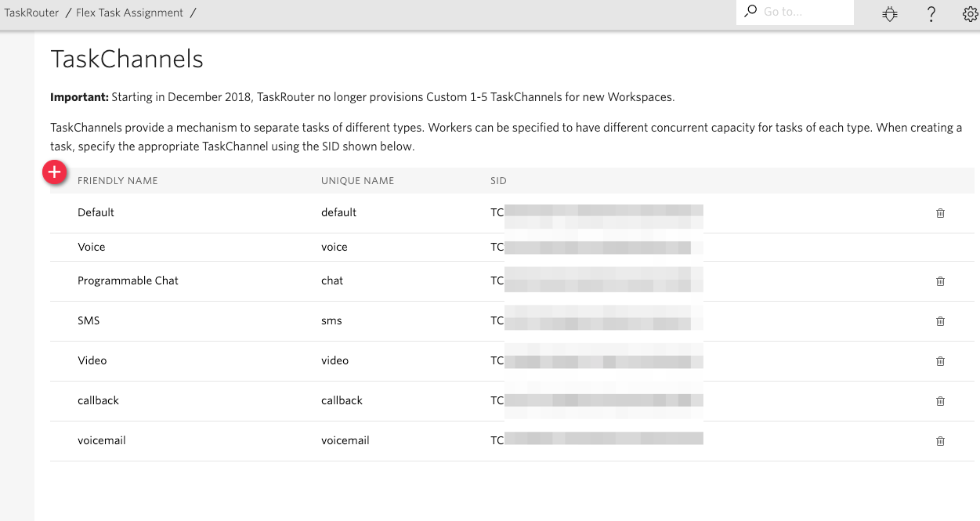This screenshot has height=521, width=980.
Task: Select the callback channel entry
Action: 98,400
